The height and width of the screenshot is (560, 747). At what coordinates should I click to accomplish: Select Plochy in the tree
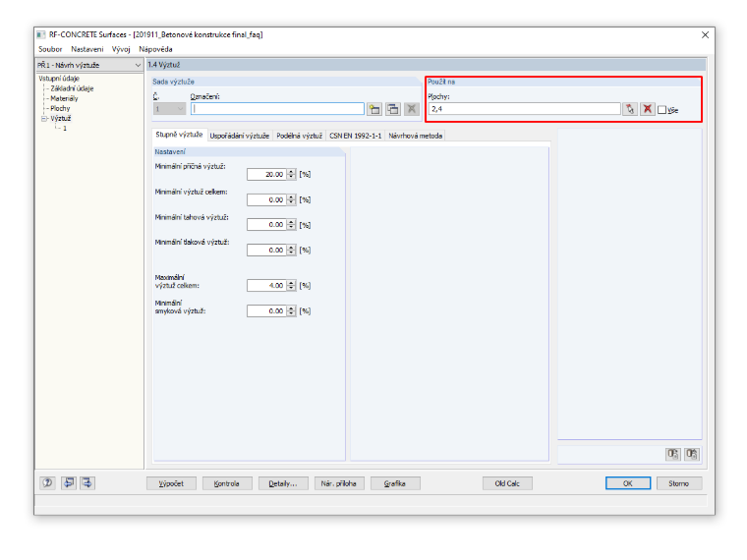click(60, 109)
